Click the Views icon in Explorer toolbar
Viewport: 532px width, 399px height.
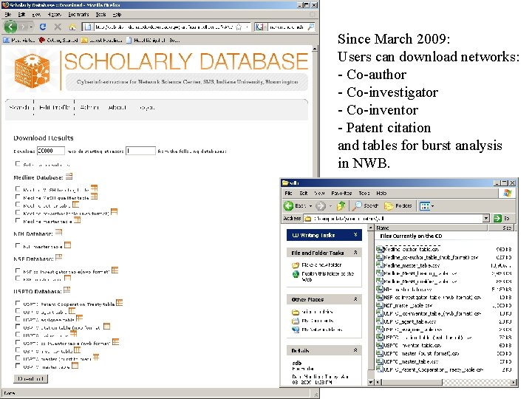pos(424,206)
